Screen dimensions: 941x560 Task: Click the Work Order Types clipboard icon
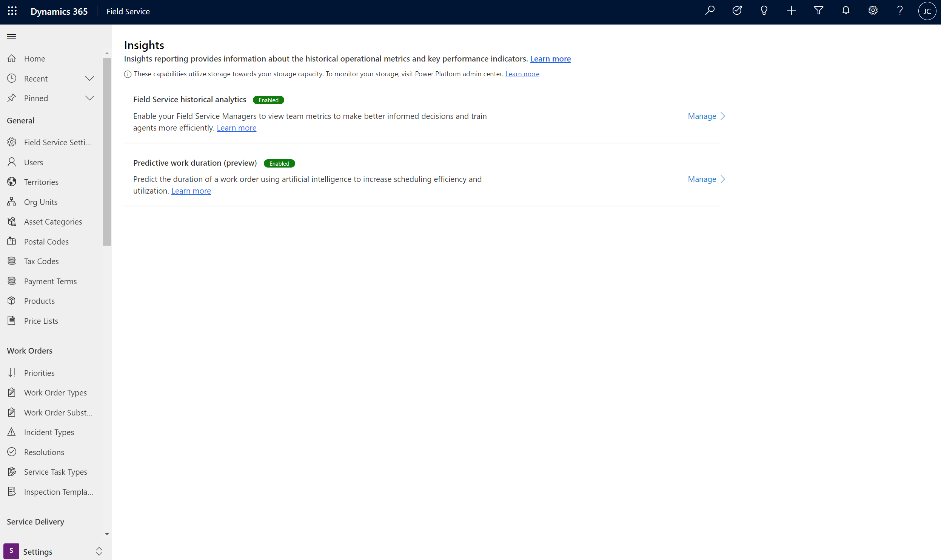[12, 392]
